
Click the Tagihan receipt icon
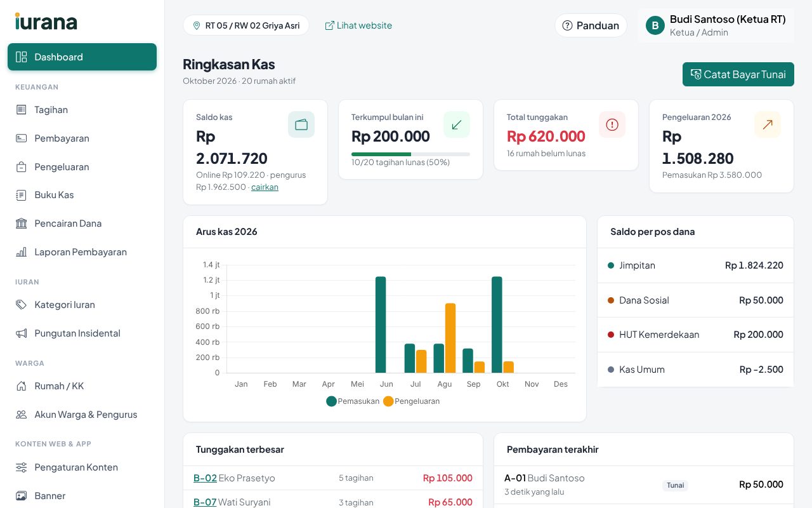[x=22, y=110]
